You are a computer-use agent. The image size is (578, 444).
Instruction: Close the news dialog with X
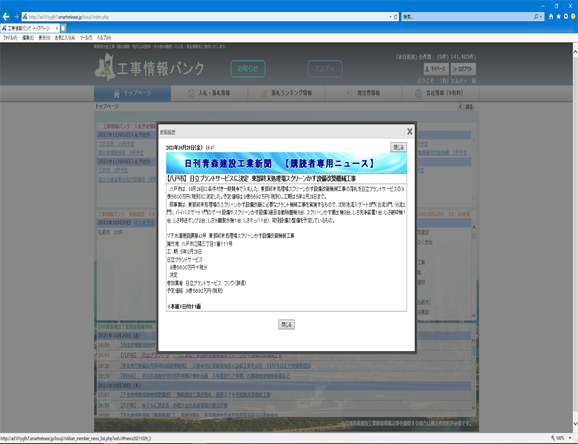coord(410,132)
